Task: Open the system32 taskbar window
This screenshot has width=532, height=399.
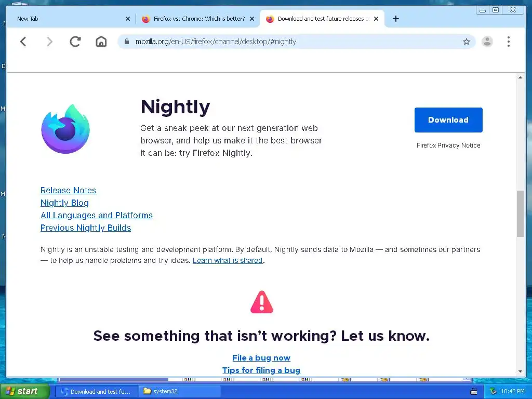Action: (180, 392)
